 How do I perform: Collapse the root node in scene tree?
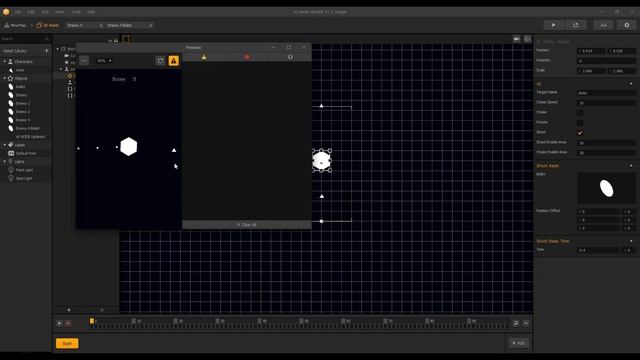pyautogui.click(x=58, y=49)
